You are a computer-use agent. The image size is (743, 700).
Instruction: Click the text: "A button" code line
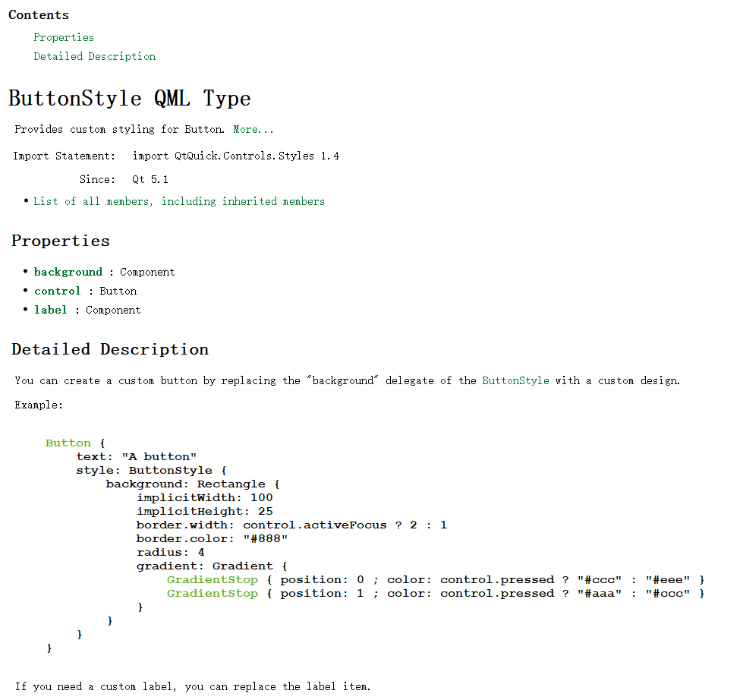click(137, 456)
